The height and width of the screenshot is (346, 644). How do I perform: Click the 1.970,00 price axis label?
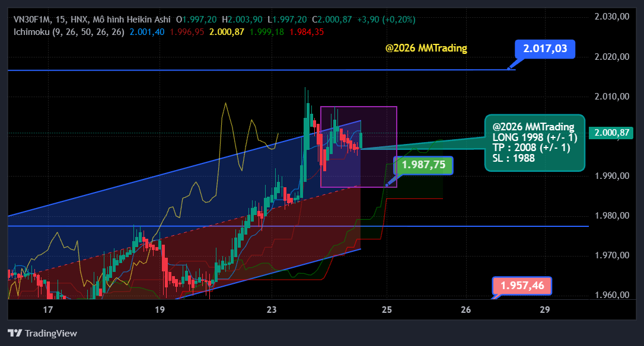[612, 255]
